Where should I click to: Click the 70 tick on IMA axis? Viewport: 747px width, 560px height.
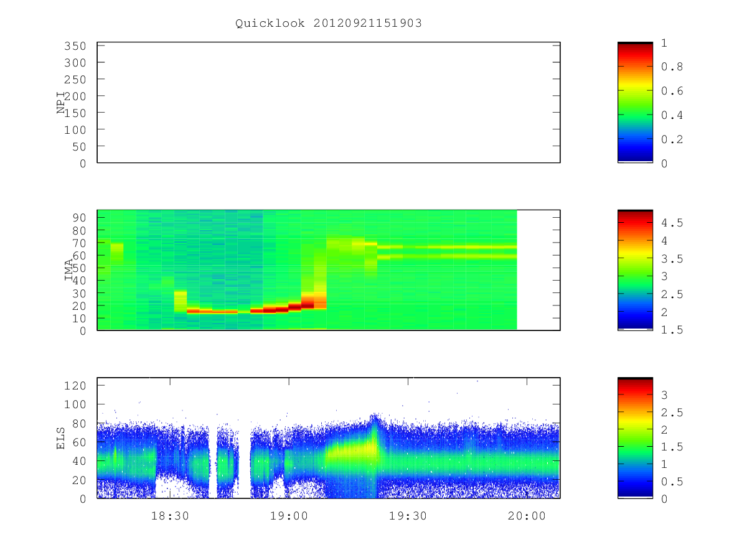[x=79, y=243]
